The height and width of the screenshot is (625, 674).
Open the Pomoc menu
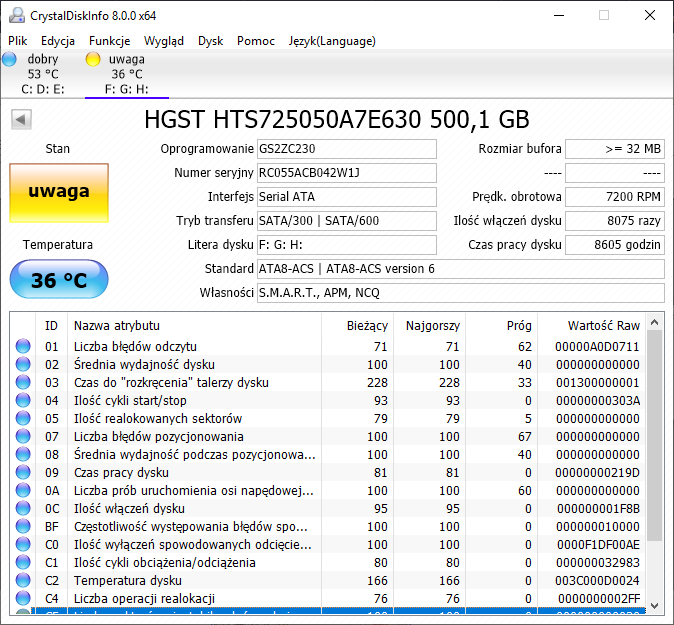coord(256,41)
